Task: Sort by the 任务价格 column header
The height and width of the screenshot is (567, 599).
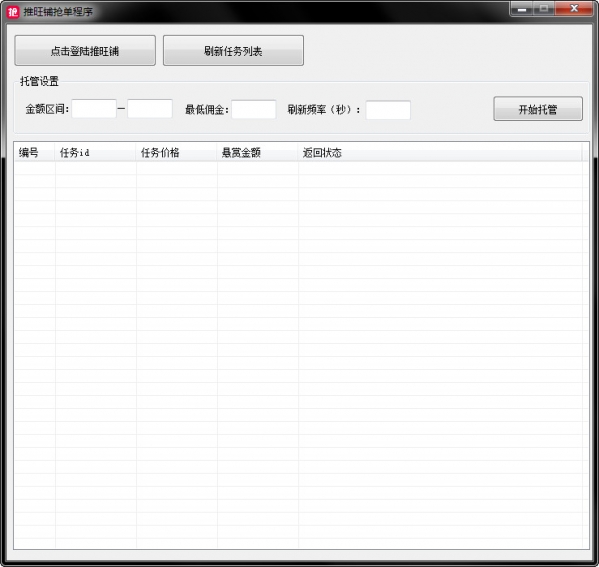Action: pyautogui.click(x=176, y=152)
